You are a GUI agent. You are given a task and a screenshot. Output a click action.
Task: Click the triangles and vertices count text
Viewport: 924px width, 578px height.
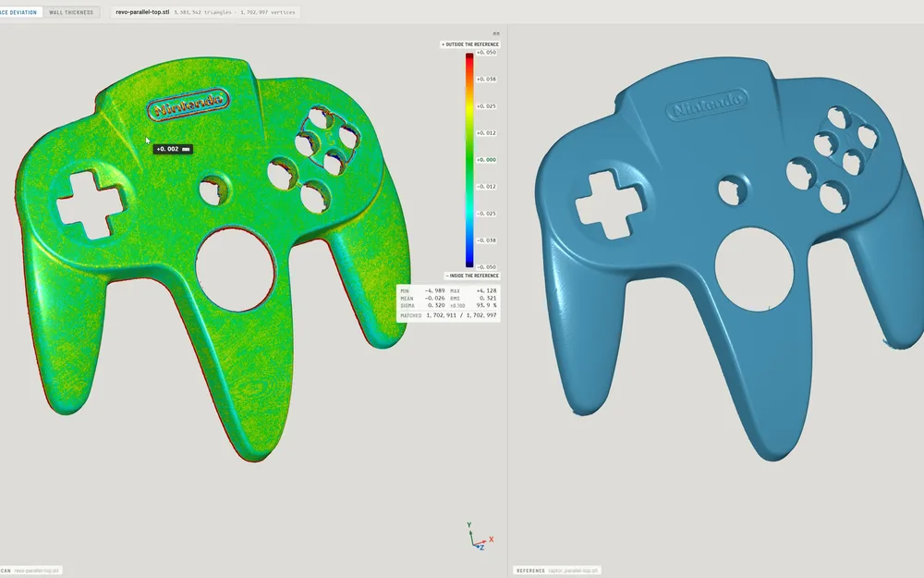click(x=235, y=12)
